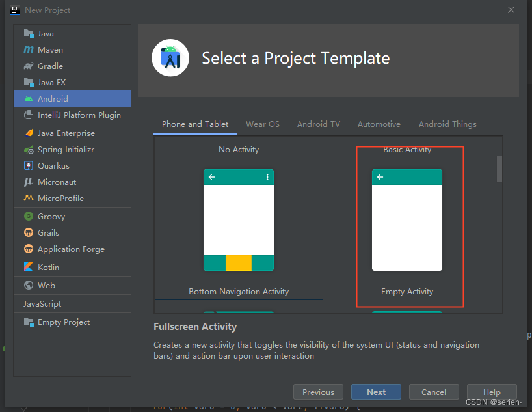Image resolution: width=532 pixels, height=412 pixels.
Task: Use the template list vertical scrollbar
Action: (499, 169)
